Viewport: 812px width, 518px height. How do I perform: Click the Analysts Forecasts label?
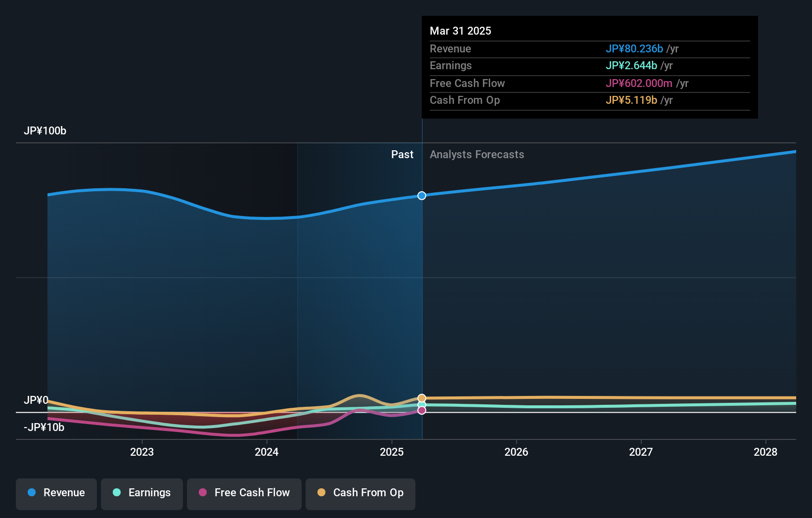coord(477,155)
